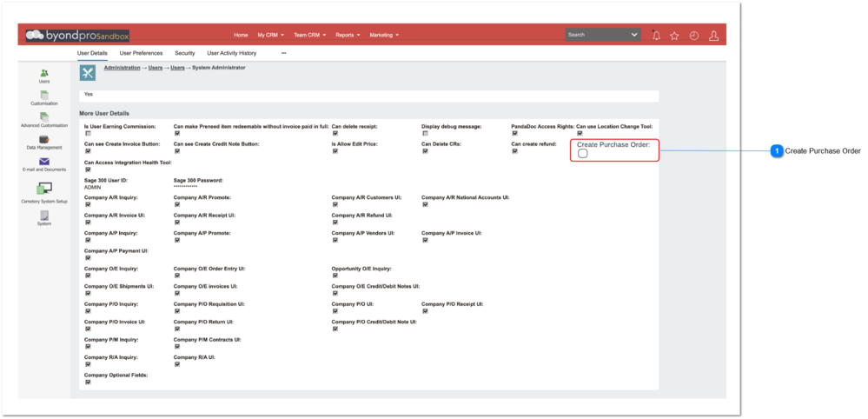The image size is (868, 419).
Task: Toggle Company P/O Receipt UI checkbox
Action: pyautogui.click(x=425, y=311)
